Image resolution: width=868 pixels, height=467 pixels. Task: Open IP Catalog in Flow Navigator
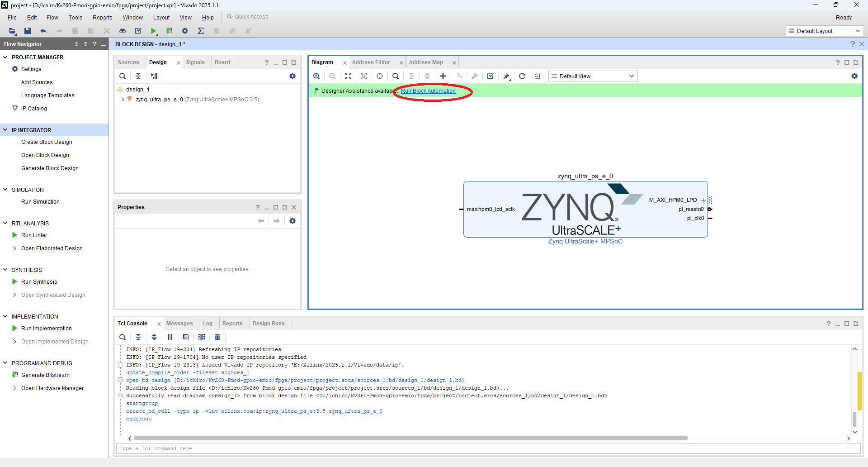click(34, 109)
